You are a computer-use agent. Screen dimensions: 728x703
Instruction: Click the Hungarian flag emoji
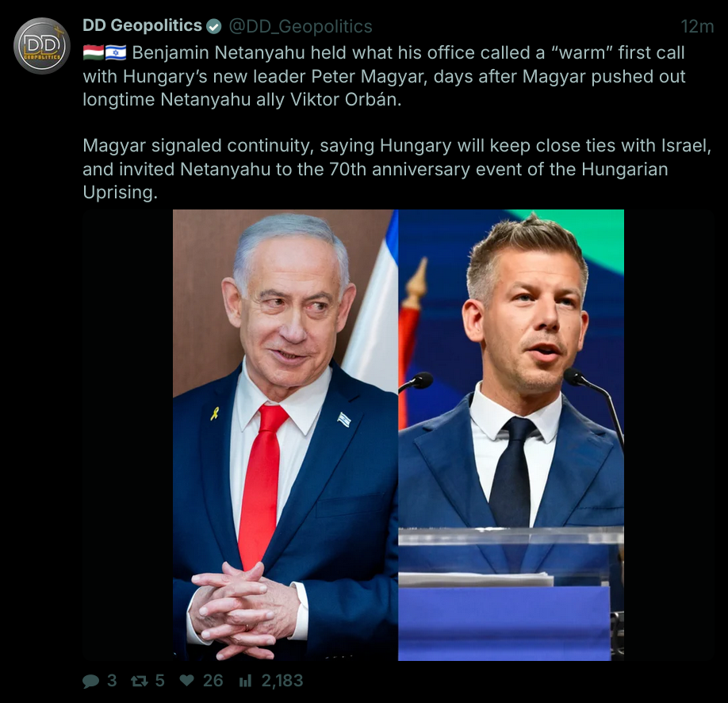94,52
